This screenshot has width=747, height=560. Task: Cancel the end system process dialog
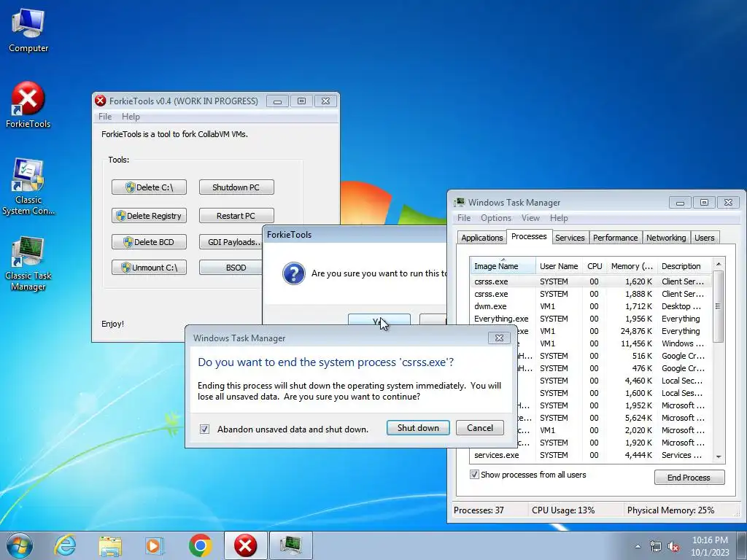tap(480, 427)
